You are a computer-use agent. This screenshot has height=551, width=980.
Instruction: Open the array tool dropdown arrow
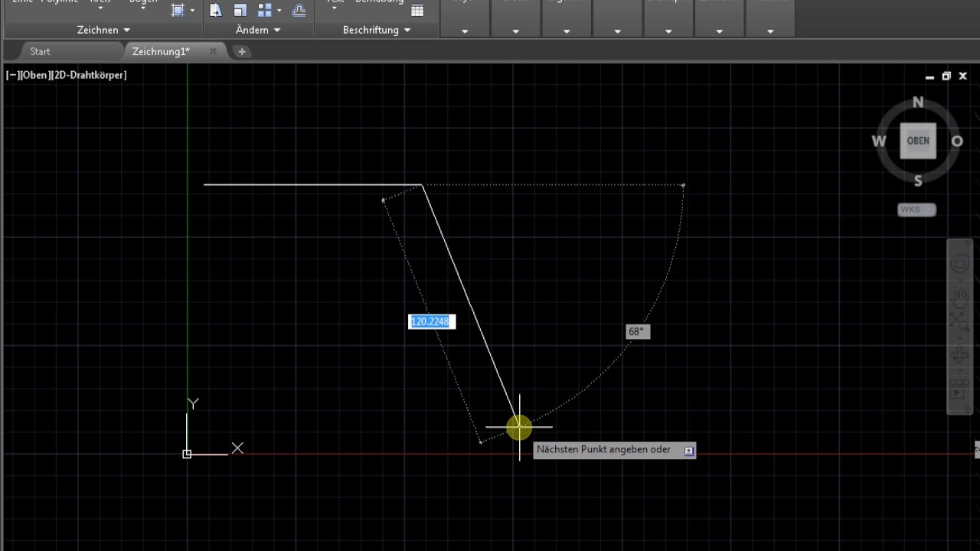(x=279, y=11)
